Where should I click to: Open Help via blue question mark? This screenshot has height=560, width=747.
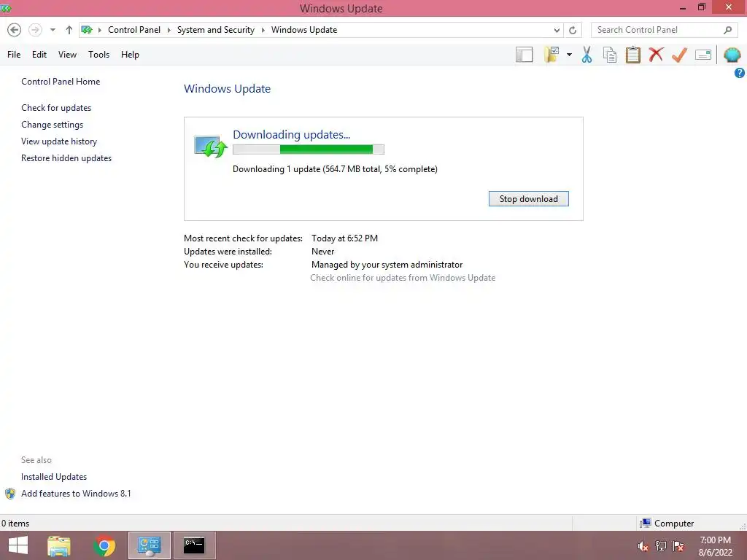(x=740, y=73)
